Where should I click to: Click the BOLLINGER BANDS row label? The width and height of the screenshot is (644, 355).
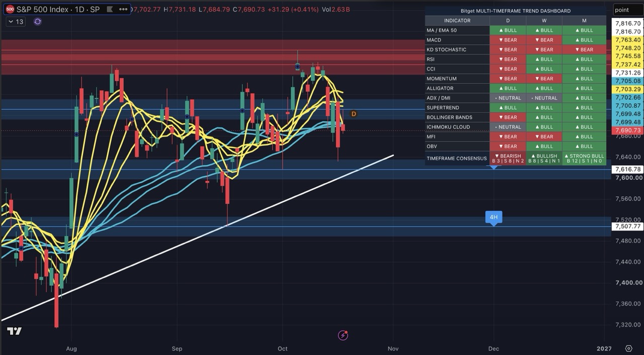449,117
